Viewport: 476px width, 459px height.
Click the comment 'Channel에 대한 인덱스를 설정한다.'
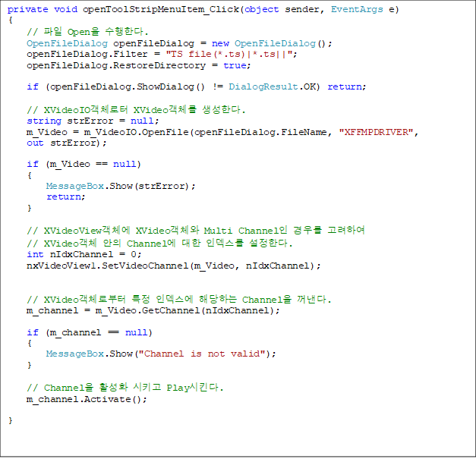(159, 244)
